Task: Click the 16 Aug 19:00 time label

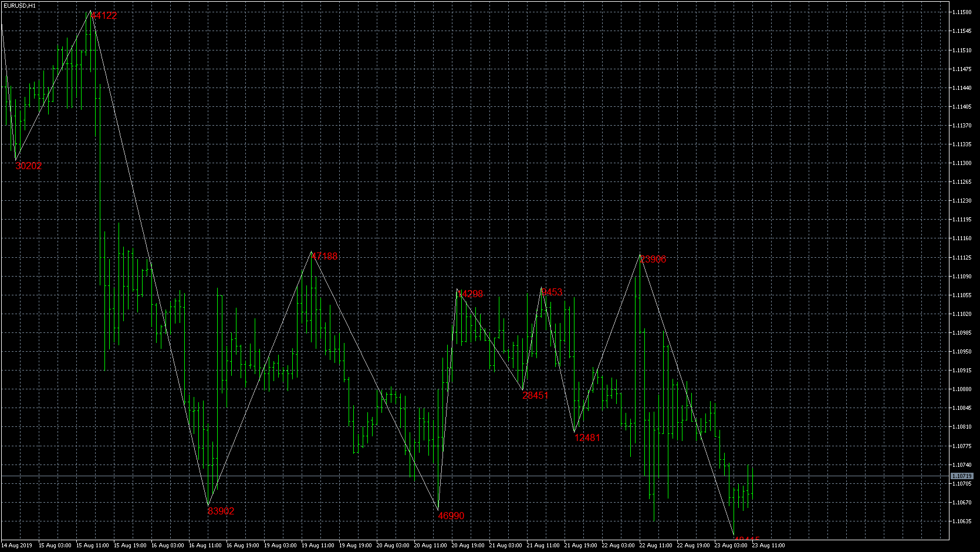Action: [x=243, y=546]
